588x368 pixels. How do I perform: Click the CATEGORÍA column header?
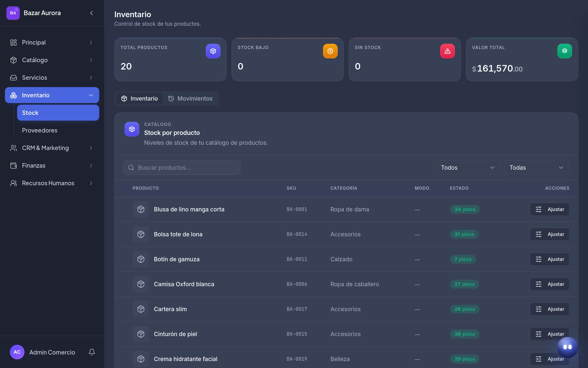click(344, 188)
